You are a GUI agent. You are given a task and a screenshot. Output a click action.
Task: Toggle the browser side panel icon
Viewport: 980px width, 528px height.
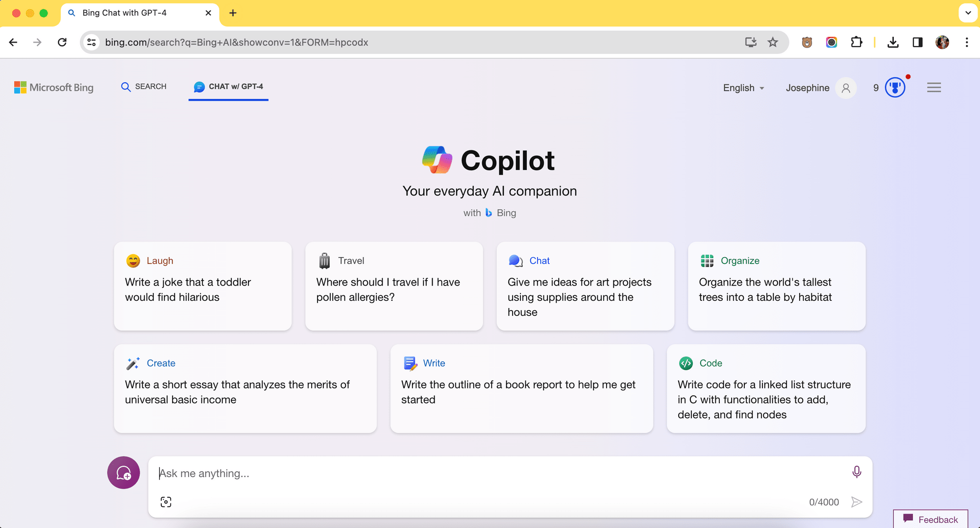pos(917,42)
